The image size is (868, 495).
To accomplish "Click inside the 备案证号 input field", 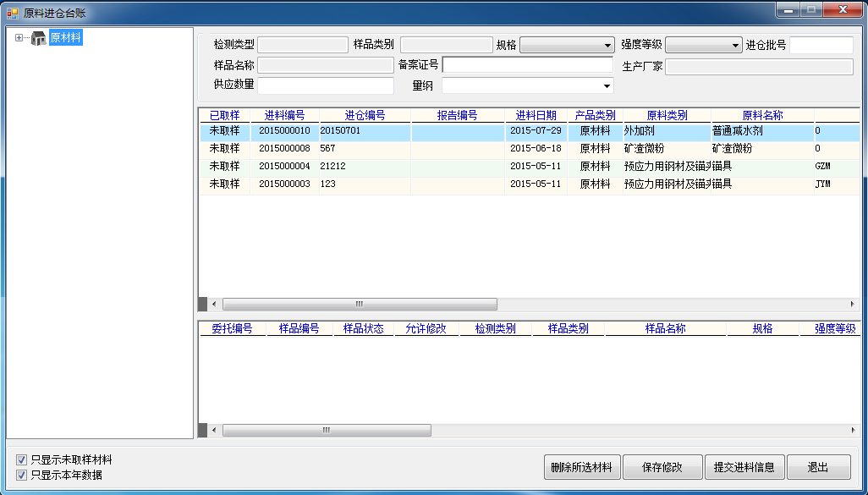I will point(527,65).
